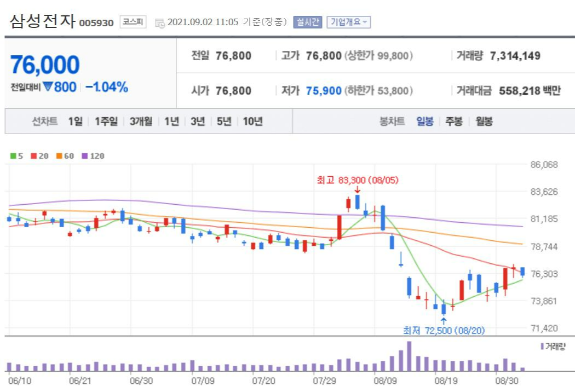
Task: Switch to the 일봉 candlestick chart
Action: pos(424,121)
